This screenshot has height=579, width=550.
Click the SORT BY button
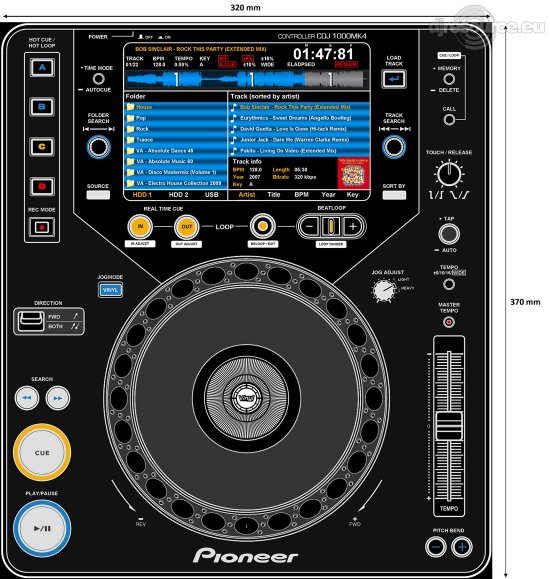[394, 195]
